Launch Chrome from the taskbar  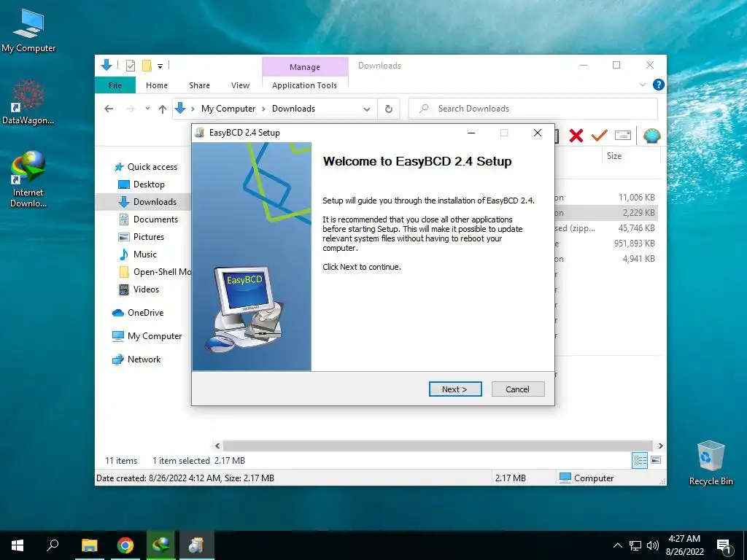(125, 545)
